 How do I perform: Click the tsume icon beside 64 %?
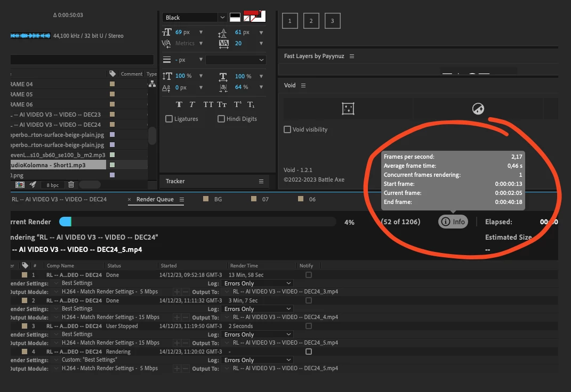(223, 87)
